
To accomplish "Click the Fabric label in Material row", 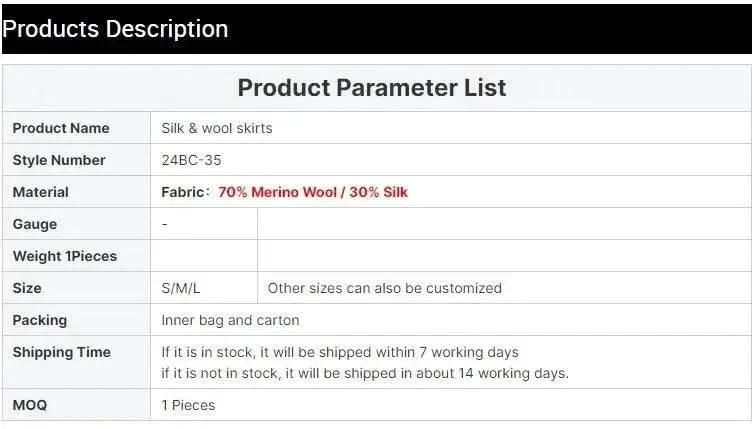I will pos(183,192).
